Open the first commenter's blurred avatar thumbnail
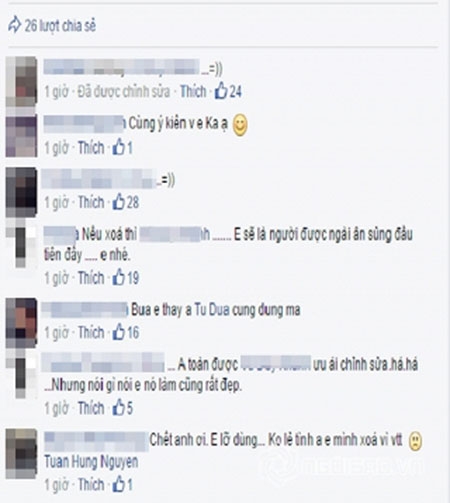This screenshot has height=503, width=450. [x=21, y=81]
